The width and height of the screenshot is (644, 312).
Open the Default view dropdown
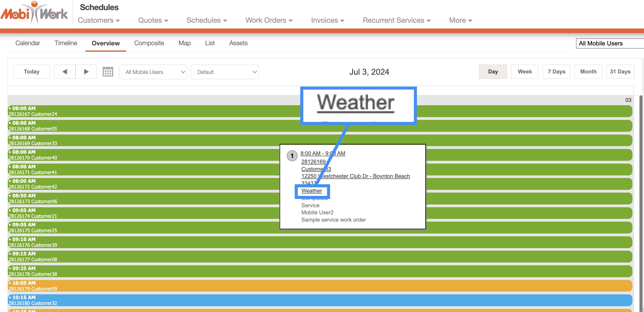[225, 72]
